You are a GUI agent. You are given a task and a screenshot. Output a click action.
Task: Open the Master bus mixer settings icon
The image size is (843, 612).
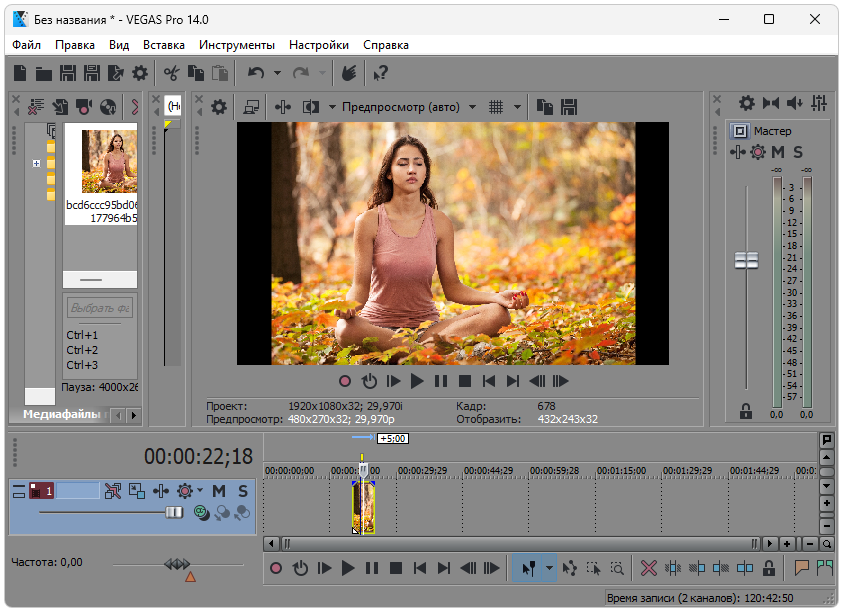(x=746, y=103)
